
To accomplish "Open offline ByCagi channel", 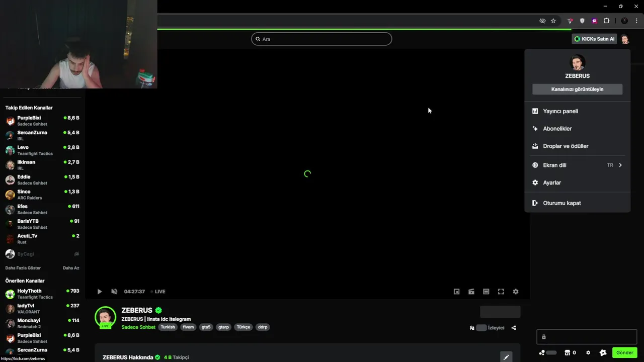I will click(x=42, y=254).
